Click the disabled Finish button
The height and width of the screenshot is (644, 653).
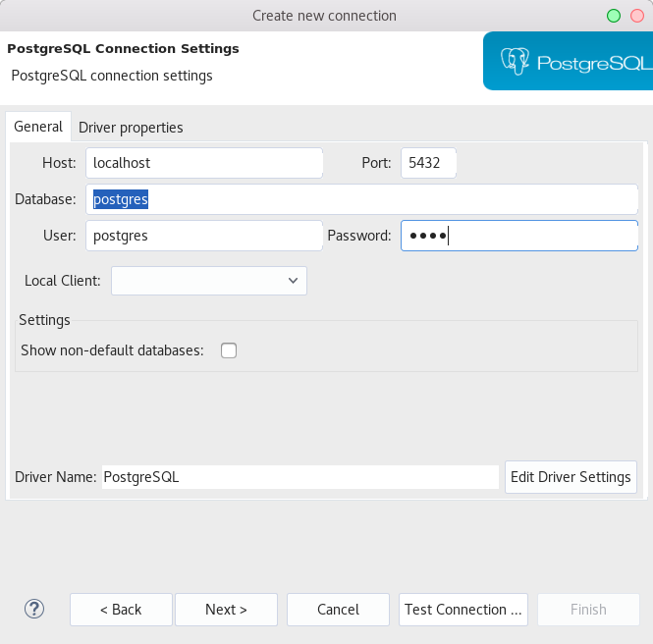point(588,610)
